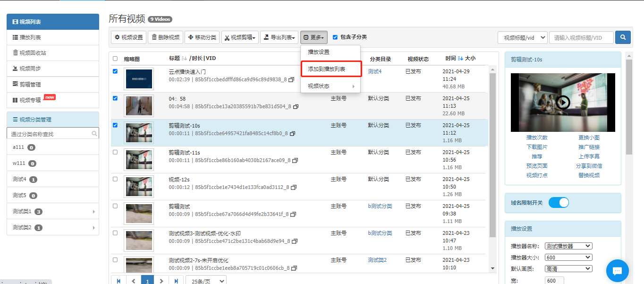Select 添加到播放列表 menu item
This screenshot has width=644, height=284.
[330, 69]
